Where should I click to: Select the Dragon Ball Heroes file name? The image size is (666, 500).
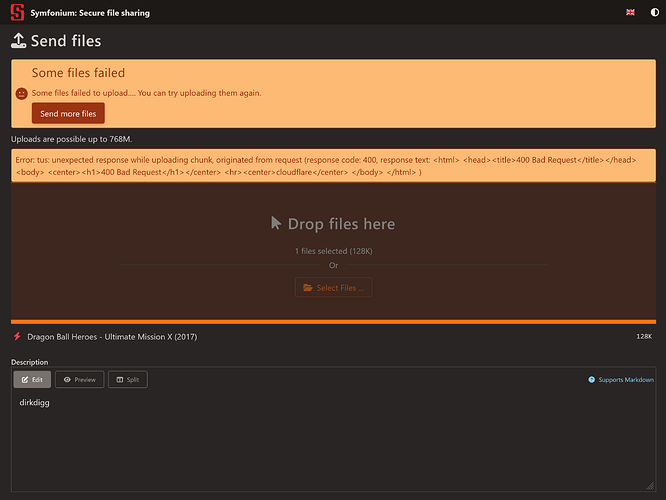112,337
